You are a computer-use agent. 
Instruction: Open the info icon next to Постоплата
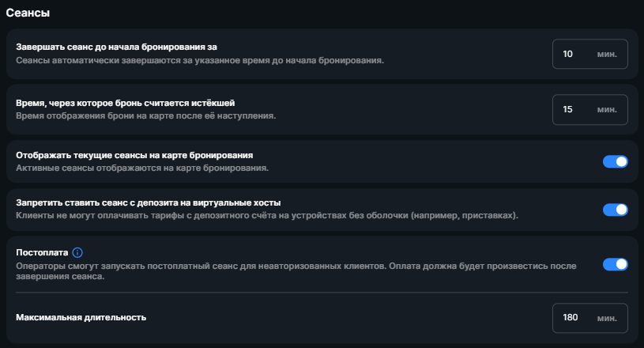(x=77, y=252)
